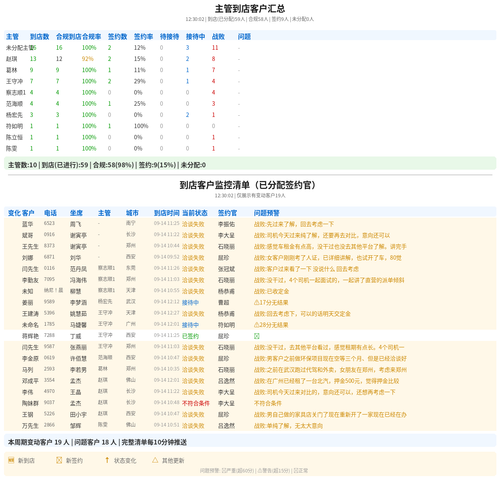The image size is (500, 493).
Task: Select the 当前状态 column header
Action: pyautogui.click(x=195, y=213)
